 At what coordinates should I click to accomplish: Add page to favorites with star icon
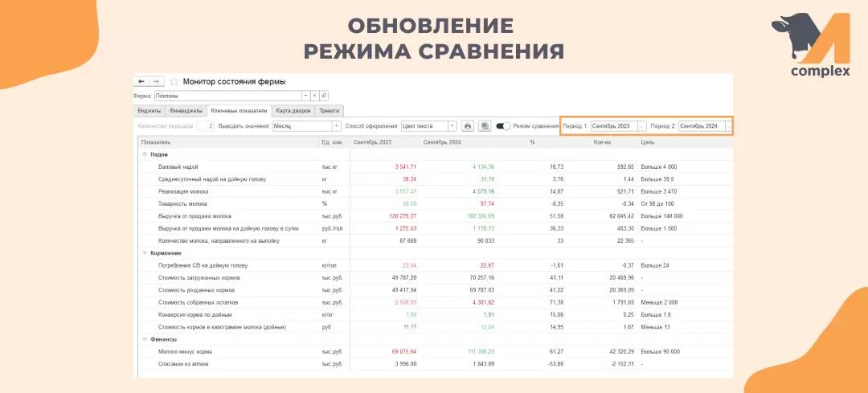(x=174, y=81)
